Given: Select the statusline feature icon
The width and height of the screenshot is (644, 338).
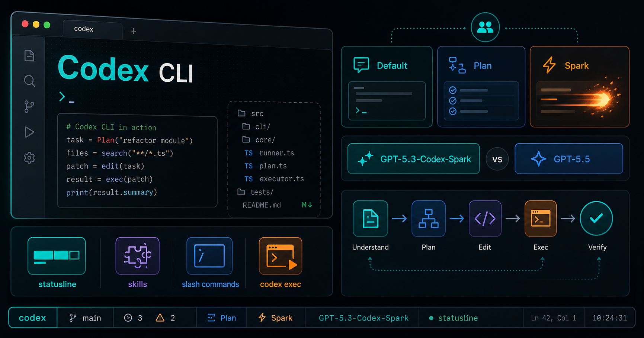Looking at the screenshot, I should pos(57,256).
